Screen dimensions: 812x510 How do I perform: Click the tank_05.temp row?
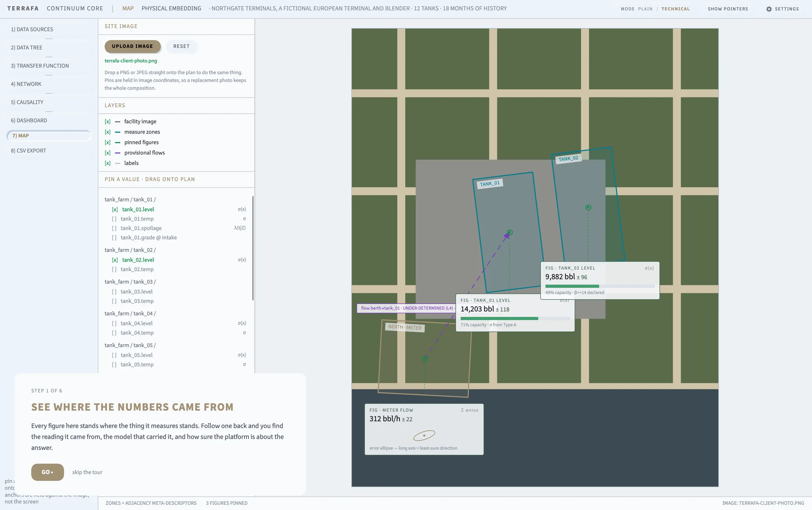pyautogui.click(x=175, y=365)
